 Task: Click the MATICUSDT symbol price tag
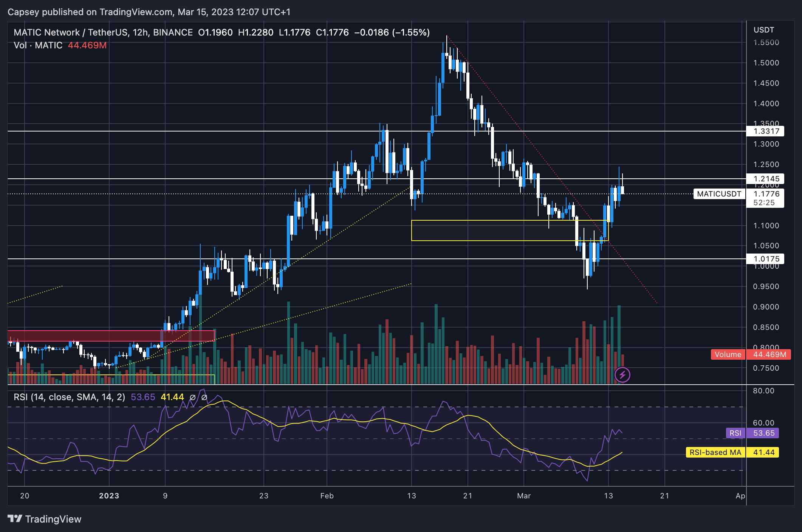click(x=719, y=194)
